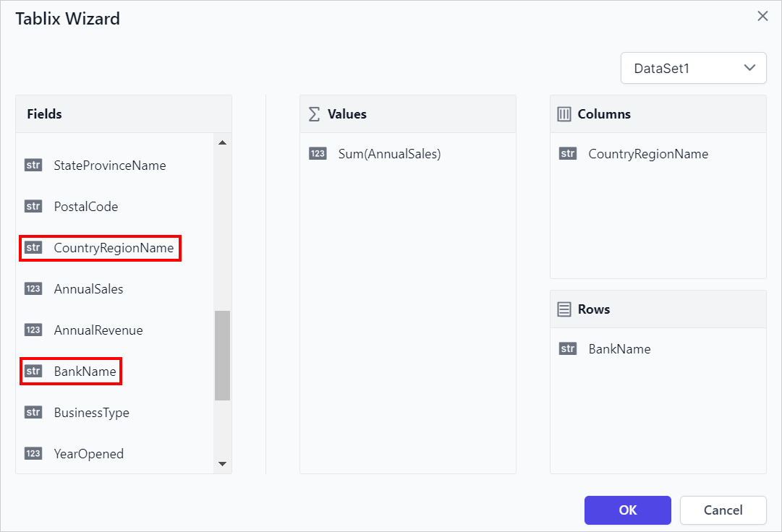Click the scroll-down arrow in the Fields list

pos(223,463)
